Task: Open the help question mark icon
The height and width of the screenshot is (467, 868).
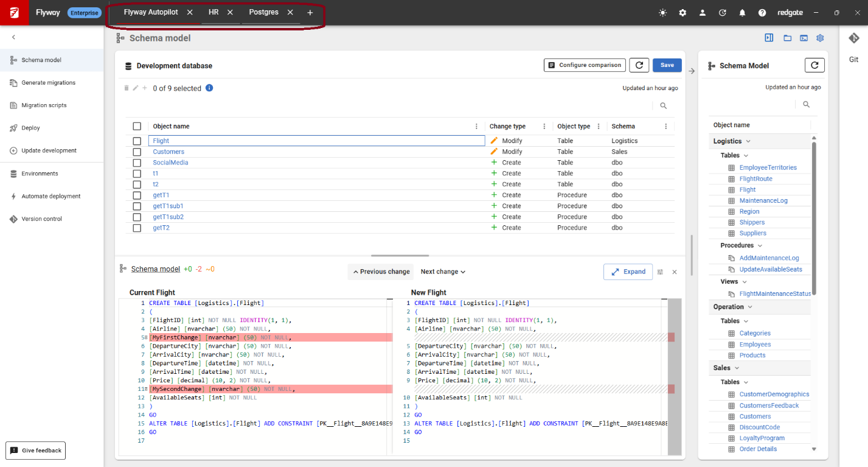Action: coord(762,13)
